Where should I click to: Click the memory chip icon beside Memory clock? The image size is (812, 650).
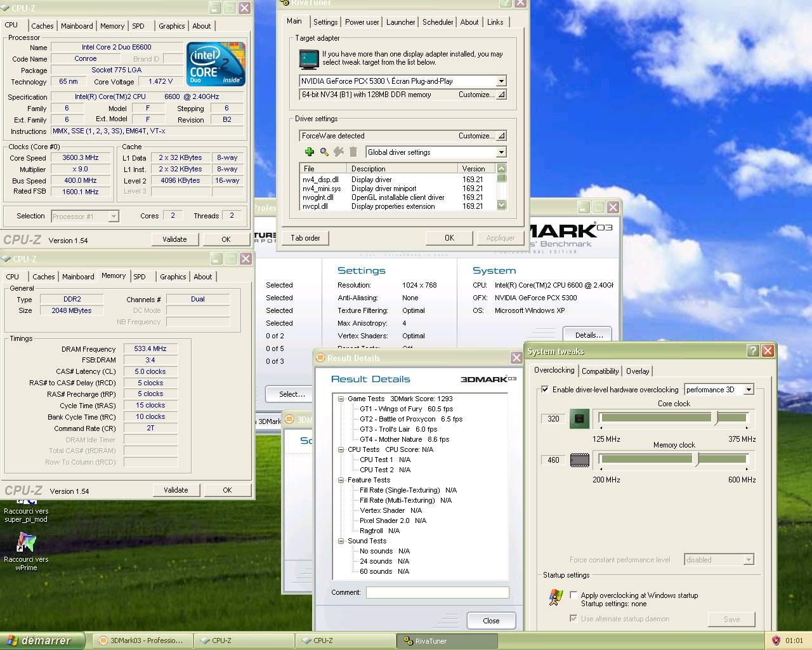[579, 460]
